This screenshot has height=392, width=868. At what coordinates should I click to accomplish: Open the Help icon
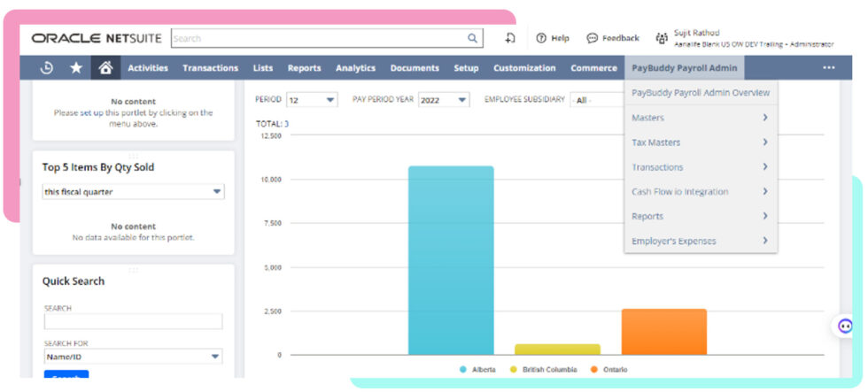pos(541,38)
